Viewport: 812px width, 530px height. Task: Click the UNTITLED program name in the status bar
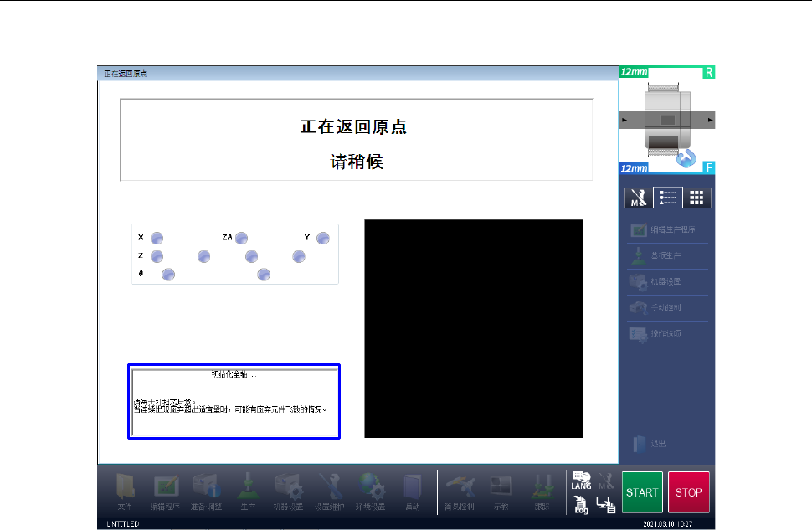(123, 524)
